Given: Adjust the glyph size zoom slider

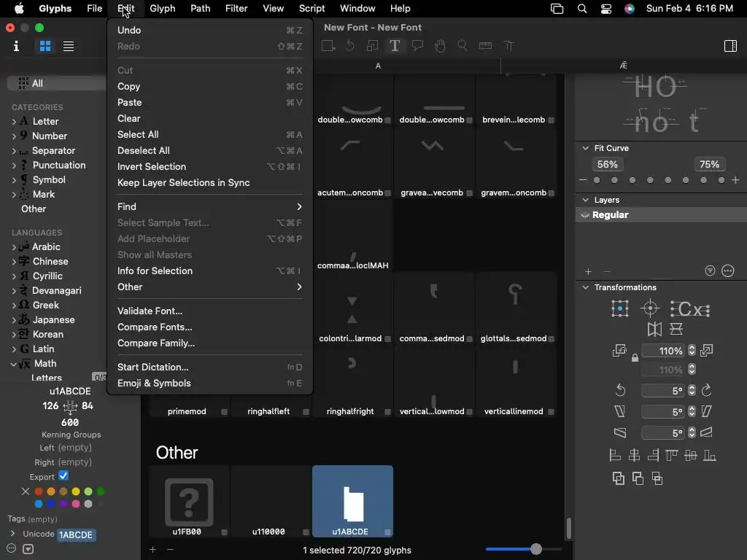Looking at the screenshot, I should pos(536,549).
